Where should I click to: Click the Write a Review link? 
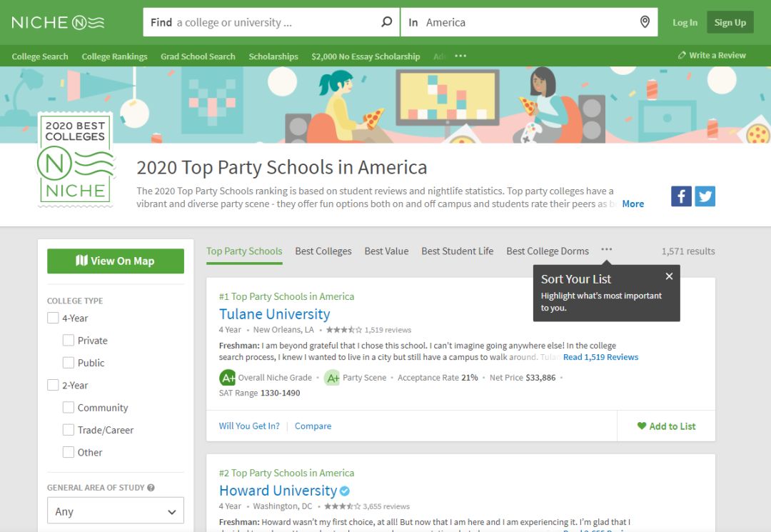717,56
